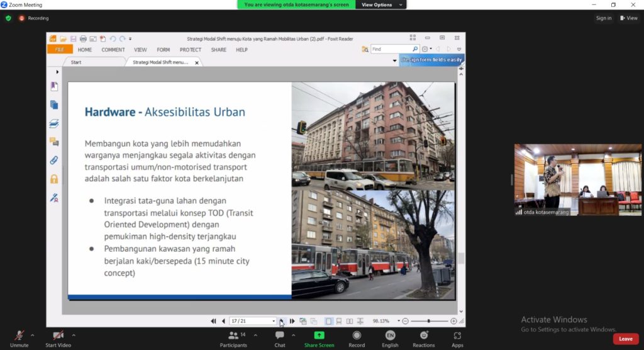Open the Zoom Apps panel
This screenshot has height=350, width=644.
coord(457,336)
